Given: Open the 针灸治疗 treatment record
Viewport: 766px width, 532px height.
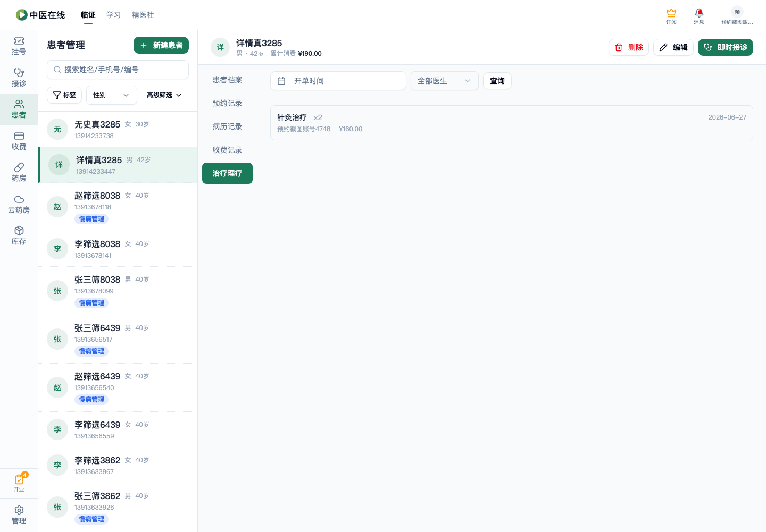Looking at the screenshot, I should click(512, 123).
